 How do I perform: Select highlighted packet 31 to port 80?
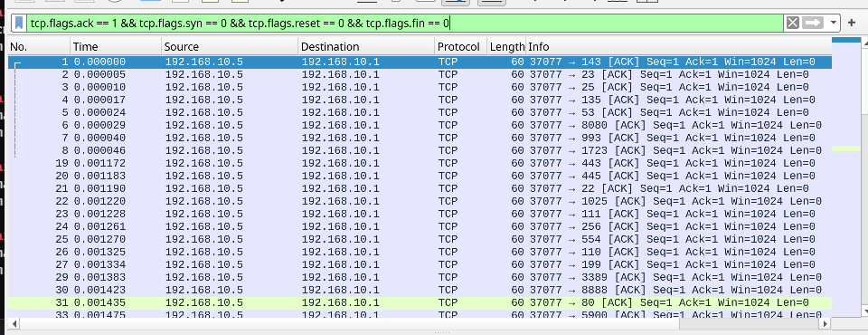click(x=420, y=302)
